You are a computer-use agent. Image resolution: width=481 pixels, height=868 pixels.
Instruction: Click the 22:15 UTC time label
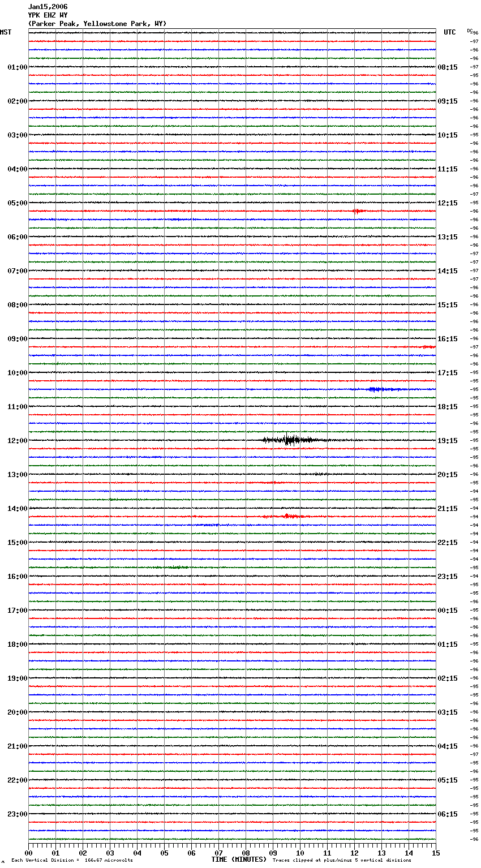point(448,543)
